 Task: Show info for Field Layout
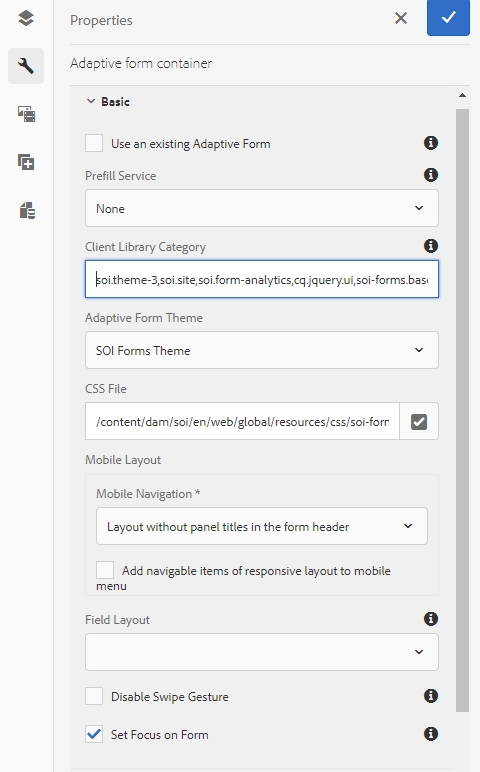pos(431,619)
